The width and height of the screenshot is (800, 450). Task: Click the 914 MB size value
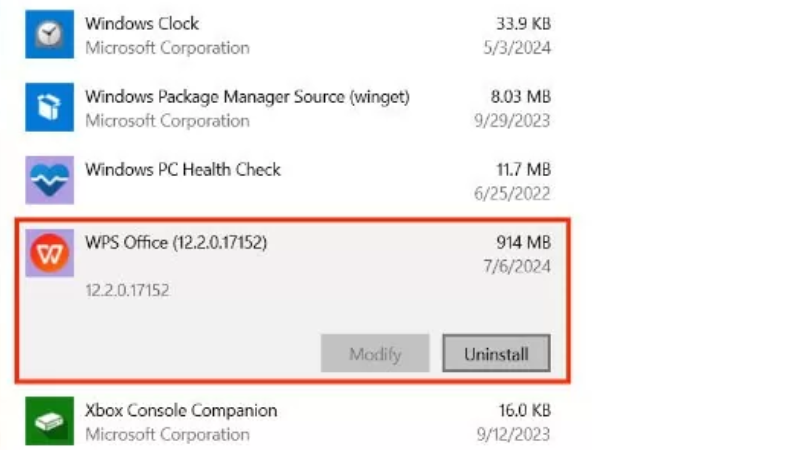(x=523, y=242)
